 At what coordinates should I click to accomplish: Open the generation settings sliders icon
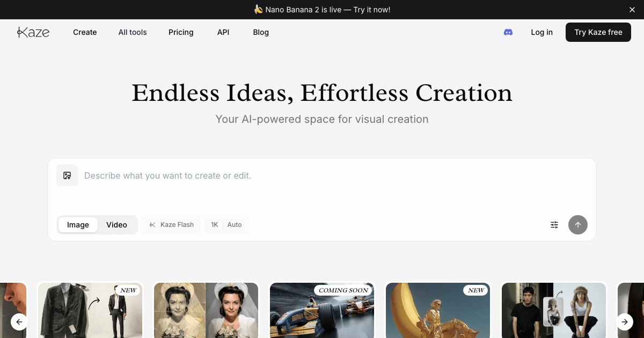[554, 225]
